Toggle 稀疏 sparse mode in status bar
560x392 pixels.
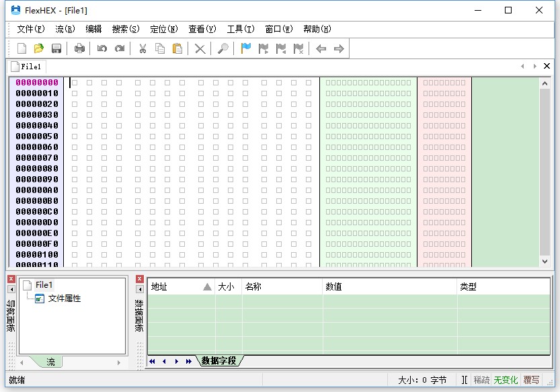pyautogui.click(x=481, y=379)
